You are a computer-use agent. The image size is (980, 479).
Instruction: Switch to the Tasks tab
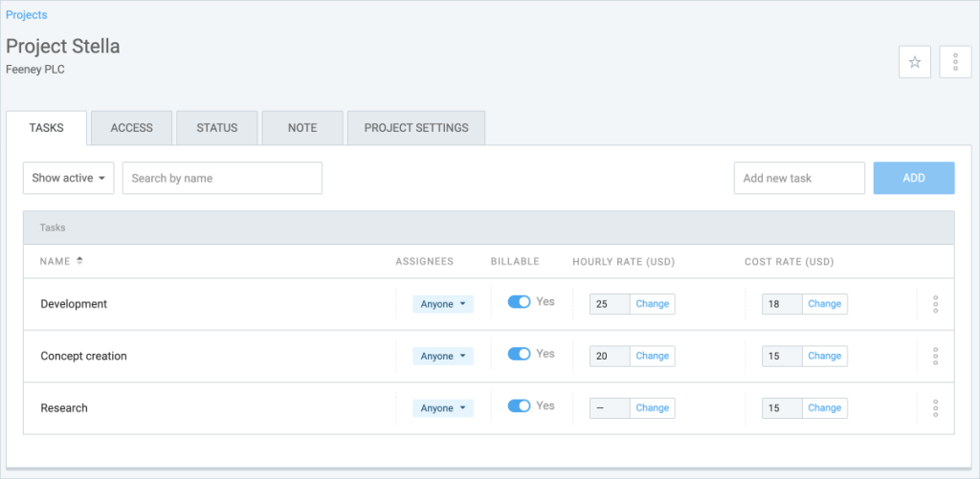coord(46,128)
